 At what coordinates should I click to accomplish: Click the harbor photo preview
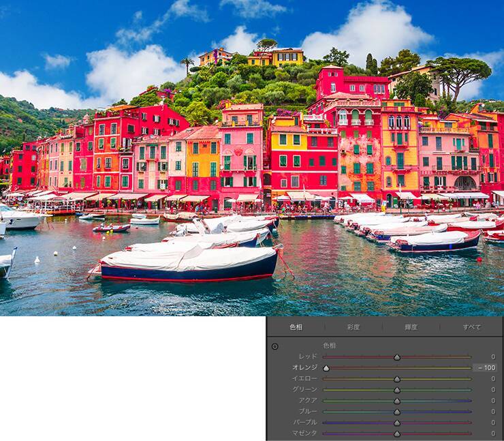point(252,157)
